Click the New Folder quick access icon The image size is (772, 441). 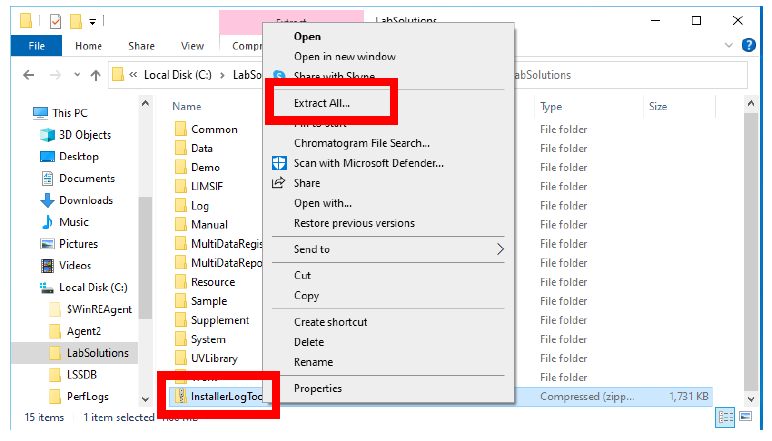click(75, 21)
